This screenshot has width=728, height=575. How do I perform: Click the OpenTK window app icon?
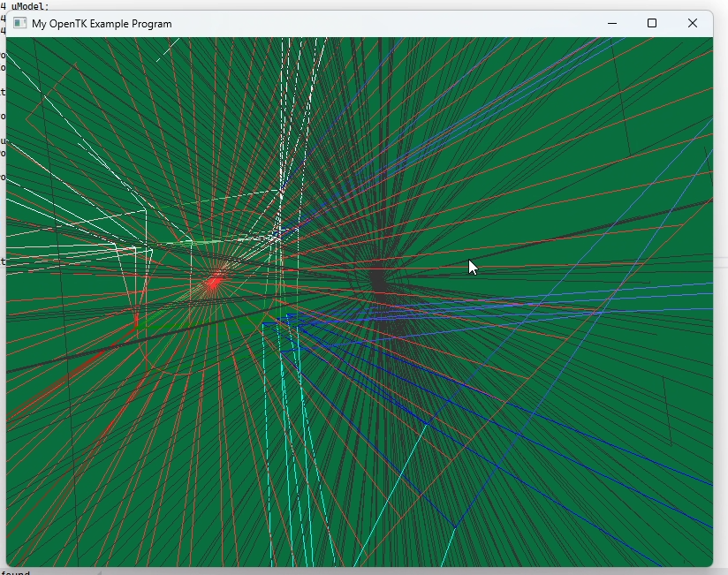[x=20, y=23]
